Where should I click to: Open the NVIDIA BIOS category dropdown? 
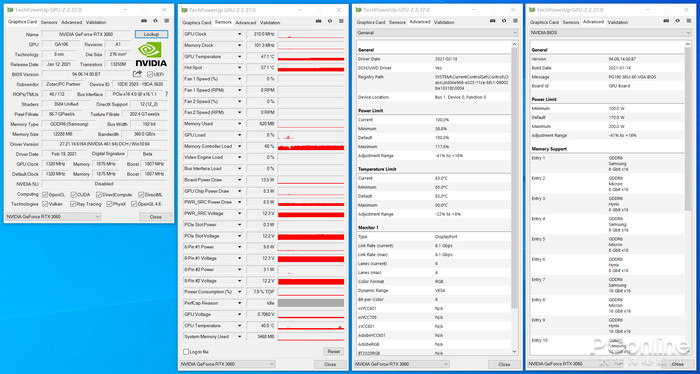tap(611, 33)
